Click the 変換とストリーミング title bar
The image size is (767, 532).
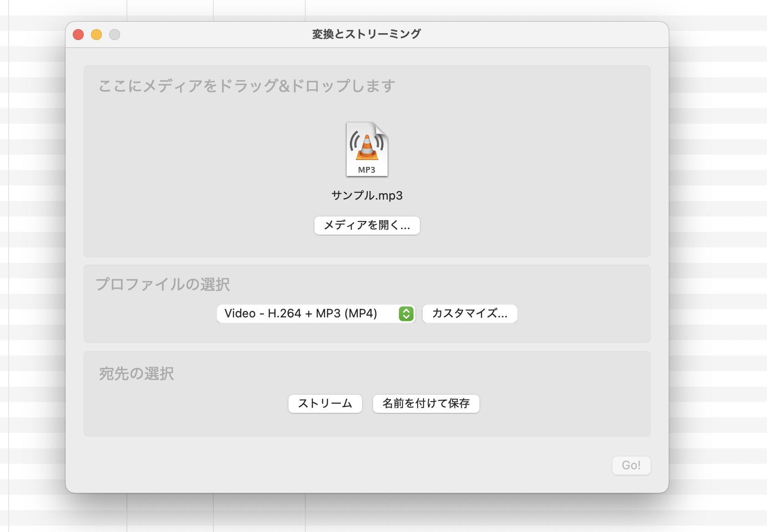tap(367, 33)
